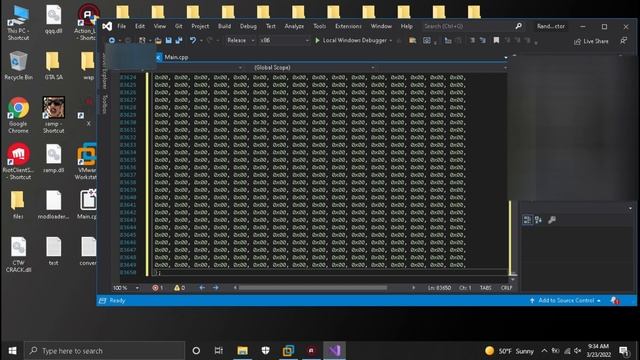640x360 pixels.
Task: Open the Analyze menu
Action: coord(294,26)
